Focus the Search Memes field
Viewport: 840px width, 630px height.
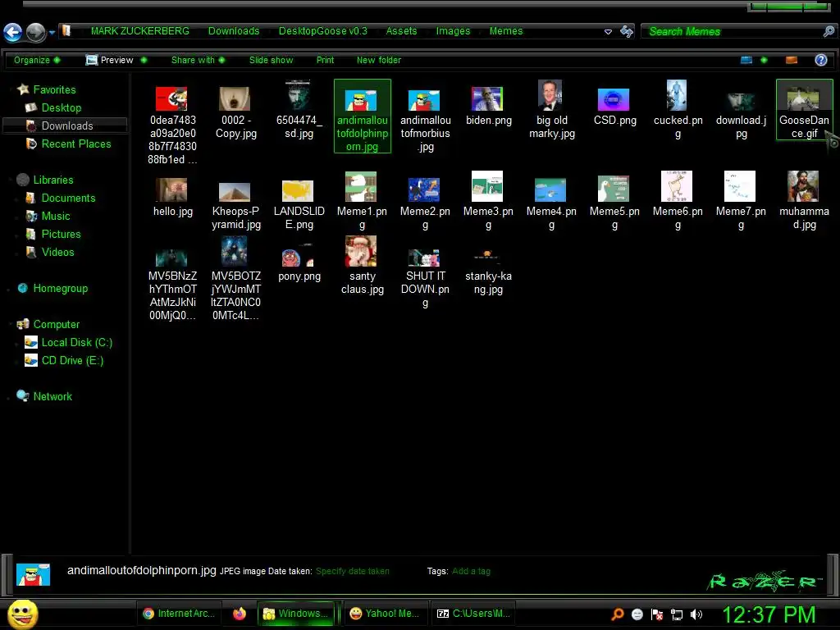(x=731, y=32)
